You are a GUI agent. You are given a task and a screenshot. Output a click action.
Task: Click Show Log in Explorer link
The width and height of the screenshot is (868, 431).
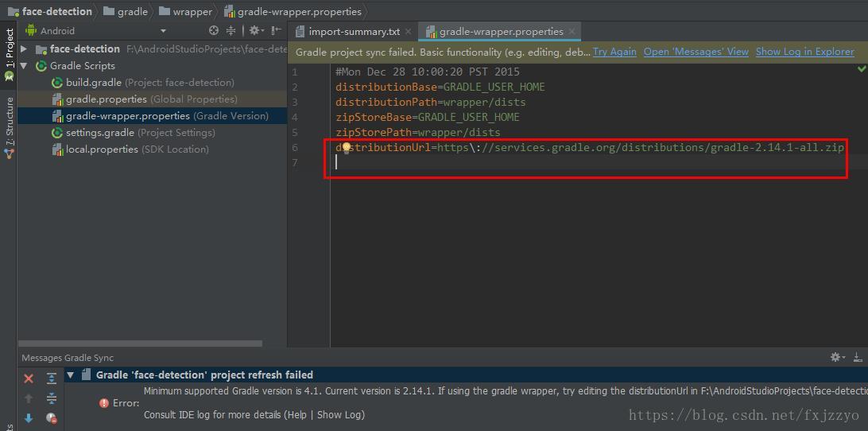(805, 52)
